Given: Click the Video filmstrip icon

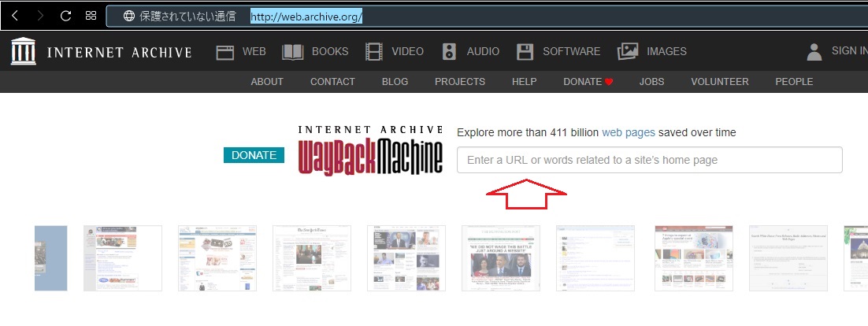Looking at the screenshot, I should tap(374, 52).
